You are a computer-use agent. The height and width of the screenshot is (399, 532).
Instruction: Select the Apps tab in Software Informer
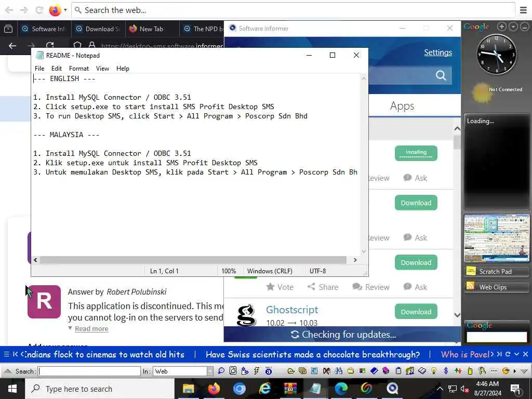pyautogui.click(x=402, y=106)
